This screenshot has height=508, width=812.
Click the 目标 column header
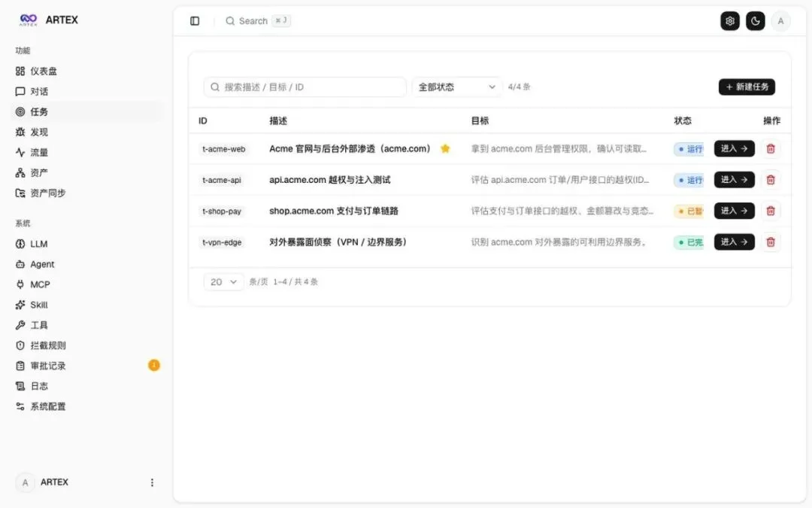[x=480, y=120]
